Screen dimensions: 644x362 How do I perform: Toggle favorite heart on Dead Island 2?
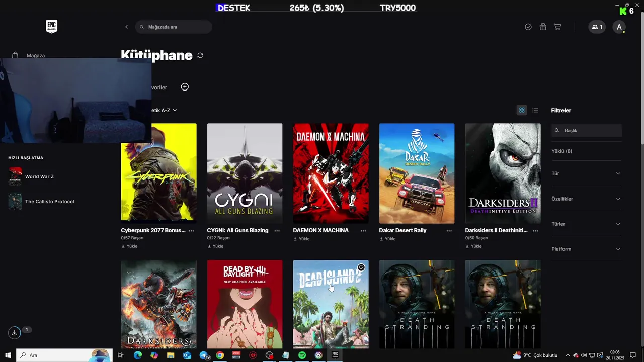point(361,267)
